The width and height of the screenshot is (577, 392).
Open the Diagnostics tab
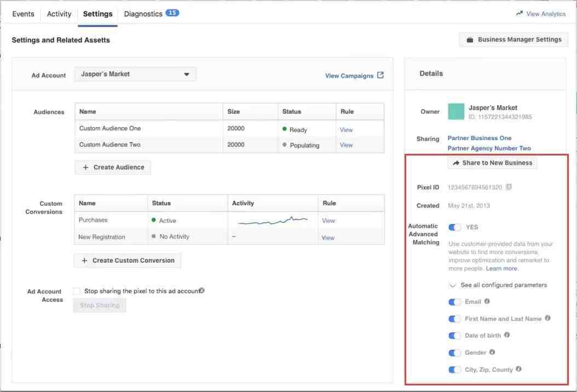[151, 14]
